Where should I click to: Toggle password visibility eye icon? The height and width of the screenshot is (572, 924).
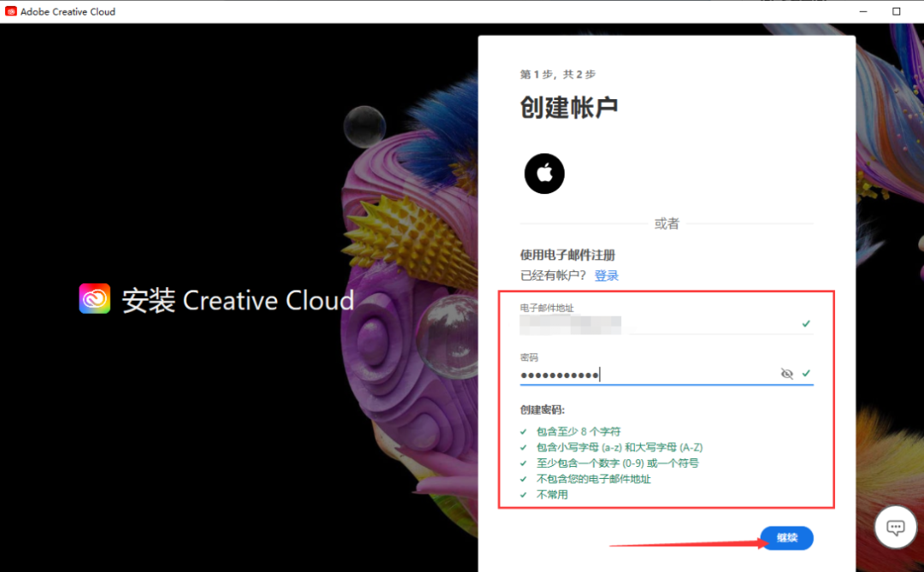pyautogui.click(x=787, y=374)
